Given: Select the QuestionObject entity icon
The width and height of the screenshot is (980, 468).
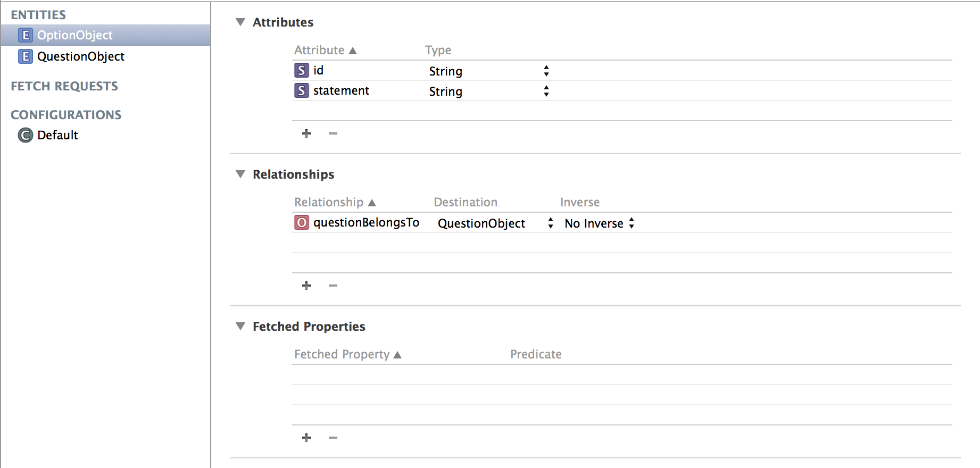Looking at the screenshot, I should [x=25, y=56].
